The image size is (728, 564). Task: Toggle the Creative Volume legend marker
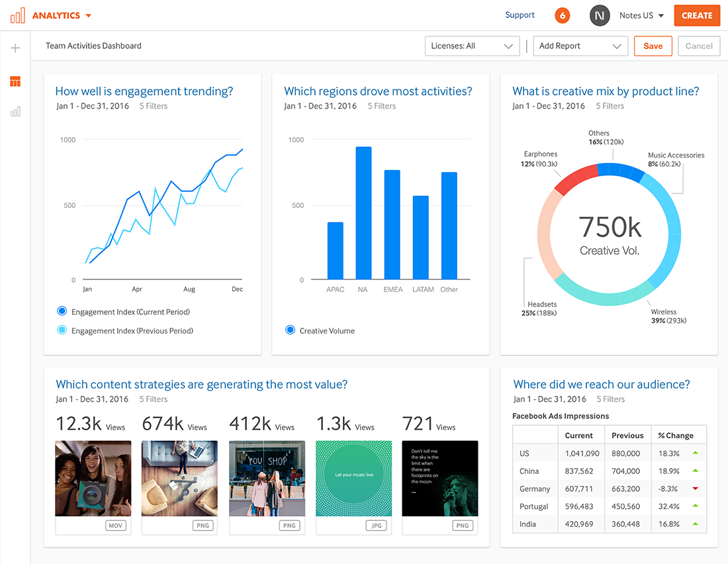tap(290, 330)
